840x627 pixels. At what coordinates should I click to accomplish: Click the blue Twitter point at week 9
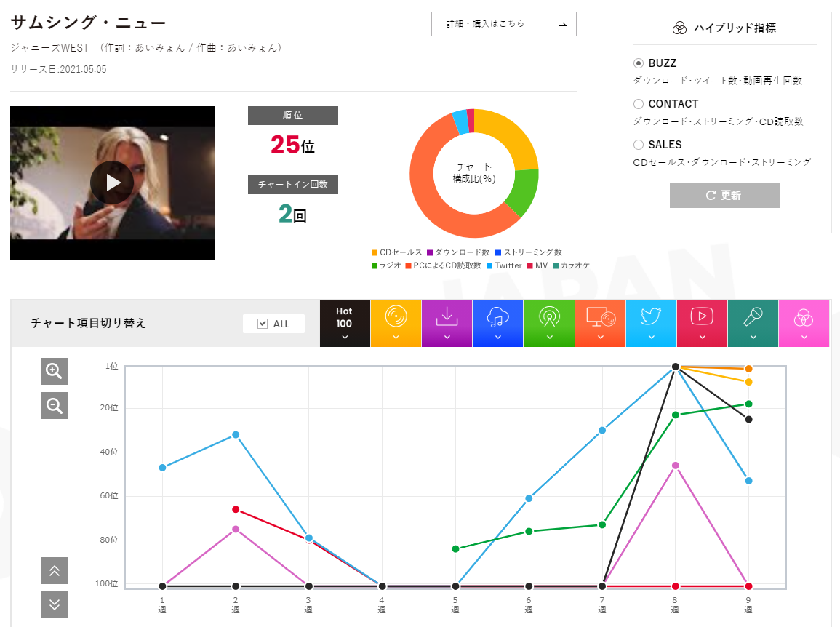pos(749,481)
